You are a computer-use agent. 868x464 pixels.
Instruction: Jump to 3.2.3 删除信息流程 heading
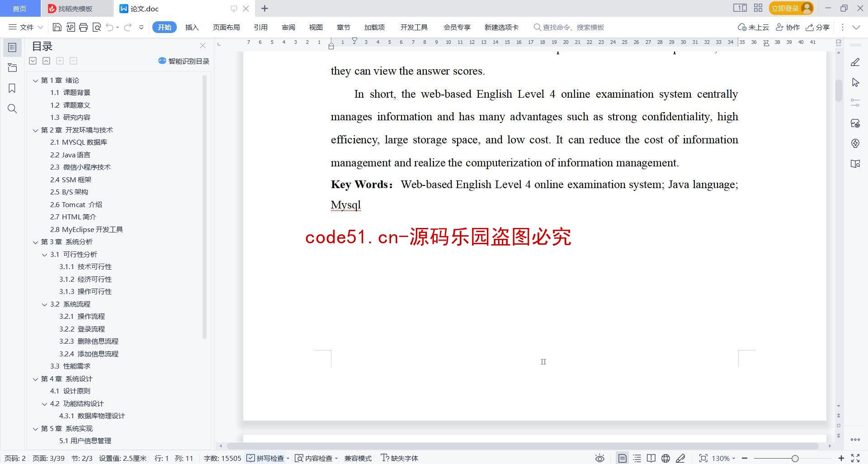(89, 341)
